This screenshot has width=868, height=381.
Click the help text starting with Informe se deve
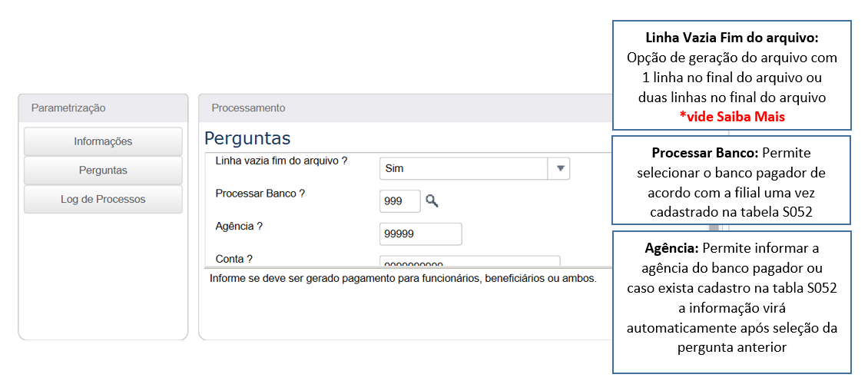point(403,278)
